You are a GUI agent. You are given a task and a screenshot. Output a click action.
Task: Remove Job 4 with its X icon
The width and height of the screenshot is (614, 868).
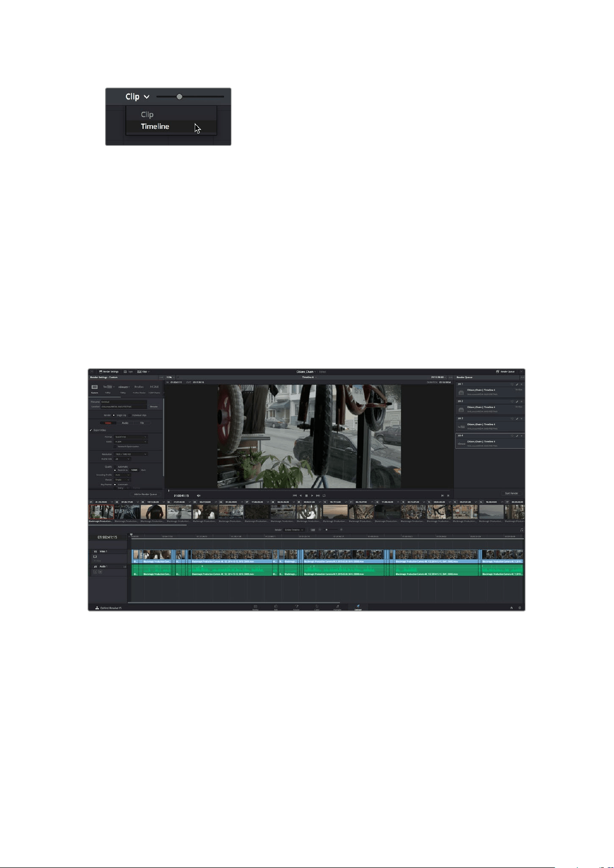pyautogui.click(x=521, y=436)
